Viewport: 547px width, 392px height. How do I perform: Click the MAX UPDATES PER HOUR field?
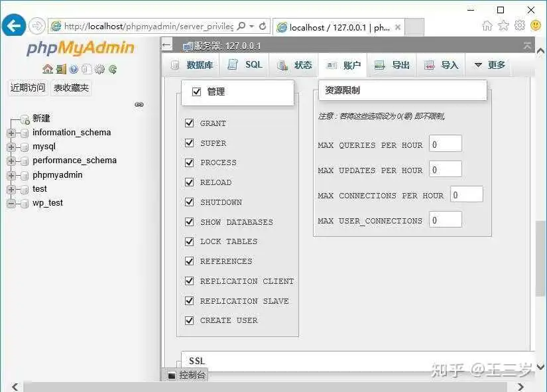click(445, 170)
